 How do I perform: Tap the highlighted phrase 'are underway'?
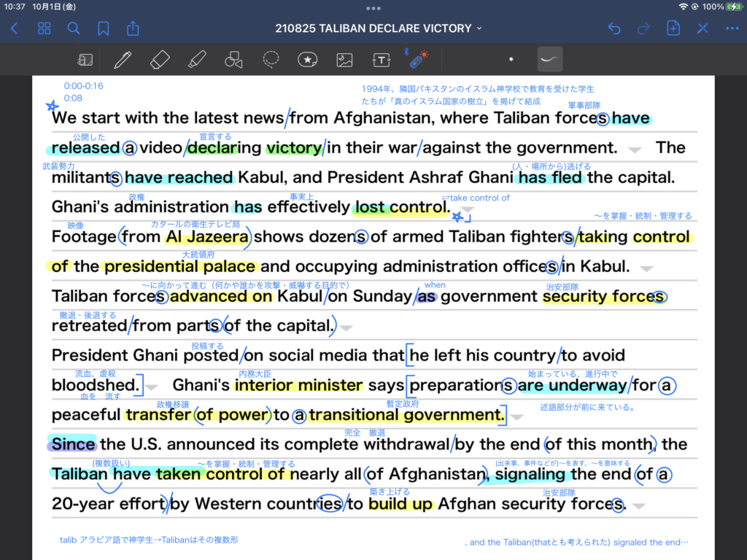point(572,385)
